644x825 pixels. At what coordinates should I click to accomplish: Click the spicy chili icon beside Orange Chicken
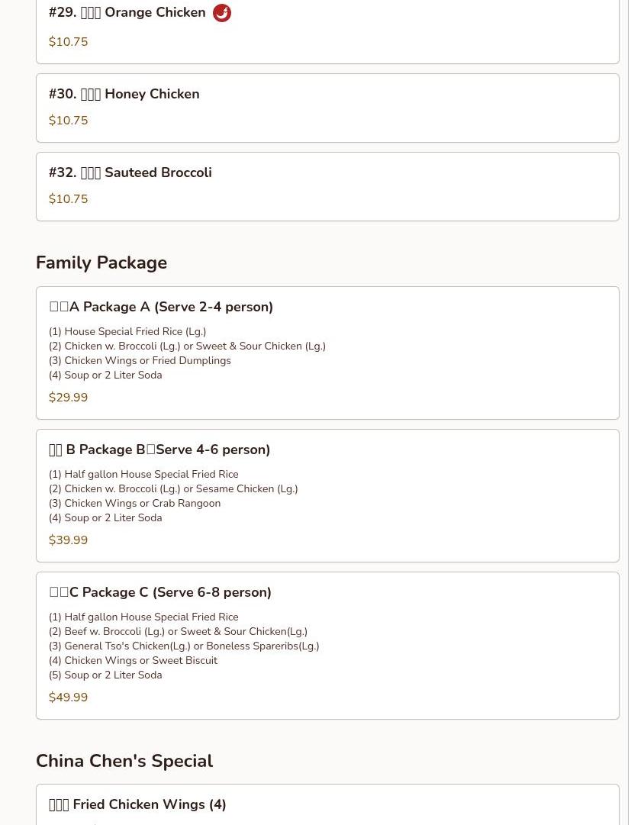point(222,13)
